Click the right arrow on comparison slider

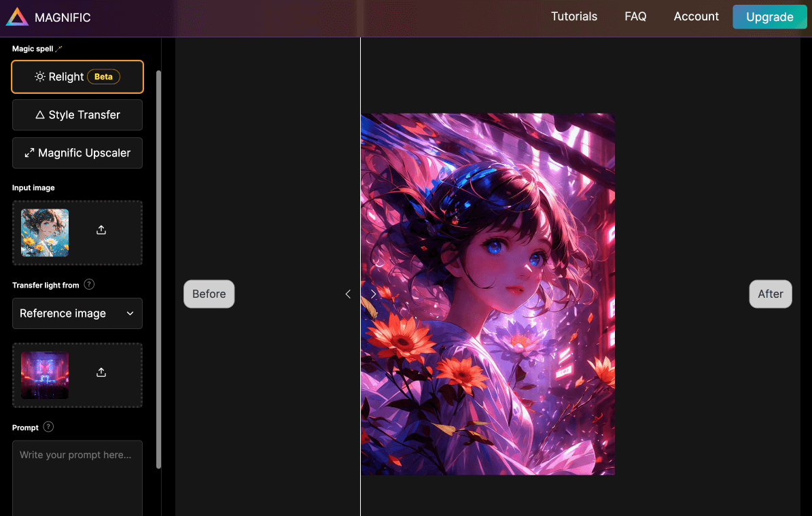click(373, 294)
